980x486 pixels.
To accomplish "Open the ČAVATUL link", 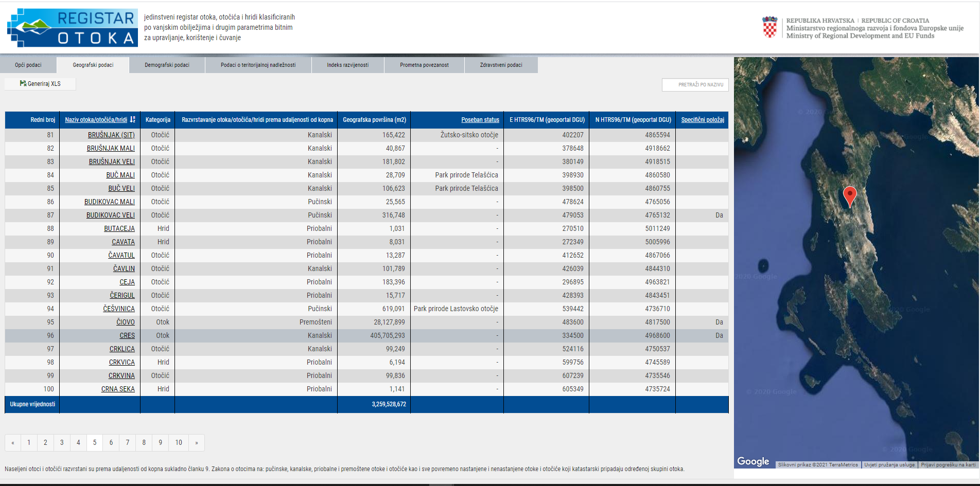I will coord(121,255).
